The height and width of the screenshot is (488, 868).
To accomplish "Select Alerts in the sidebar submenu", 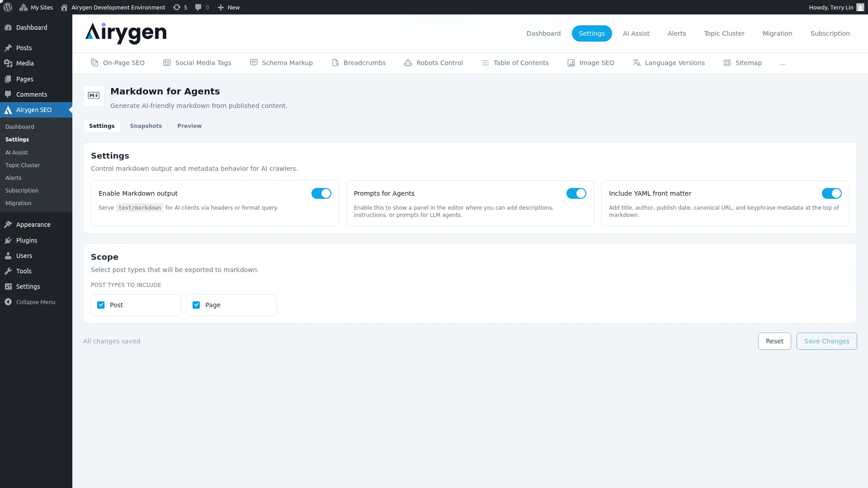I will coord(14,178).
